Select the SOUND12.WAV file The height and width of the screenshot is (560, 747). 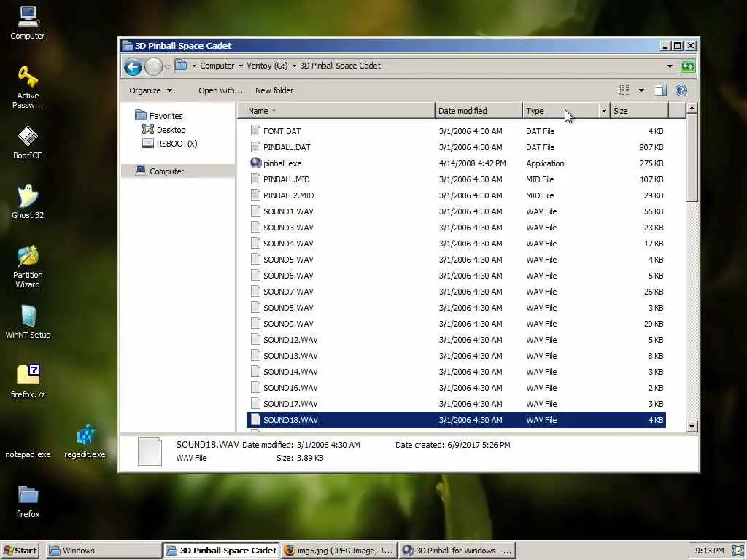point(457,340)
